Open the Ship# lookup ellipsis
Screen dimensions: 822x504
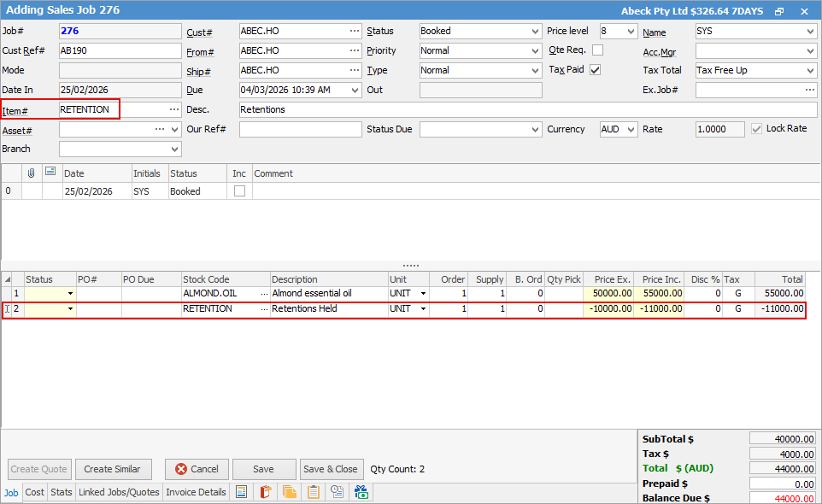[355, 70]
